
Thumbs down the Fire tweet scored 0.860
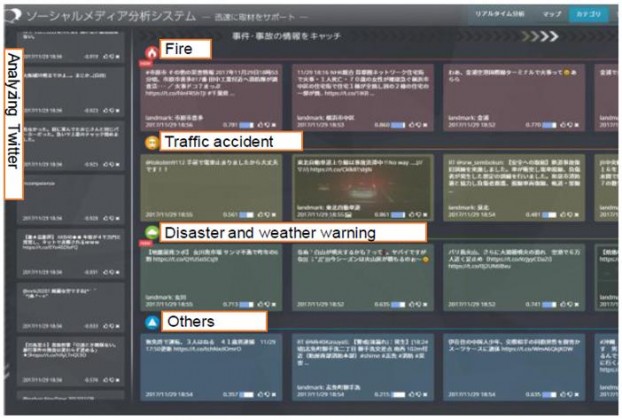tap(419, 125)
